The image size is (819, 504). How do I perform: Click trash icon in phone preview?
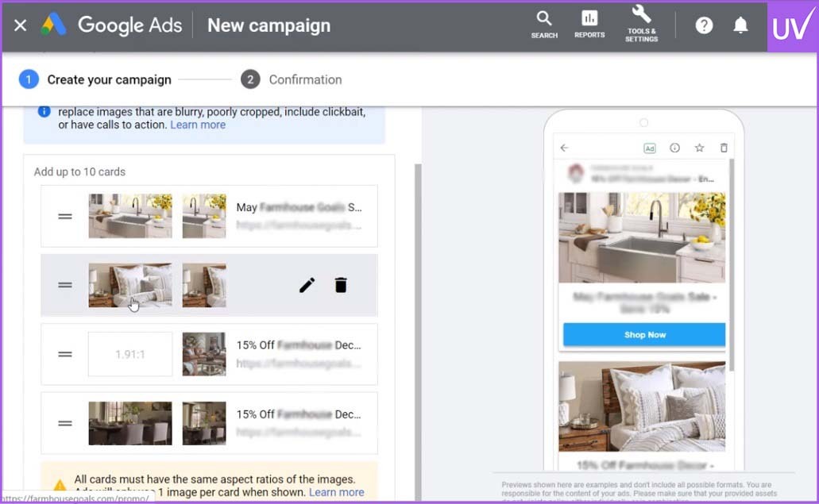pyautogui.click(x=724, y=148)
